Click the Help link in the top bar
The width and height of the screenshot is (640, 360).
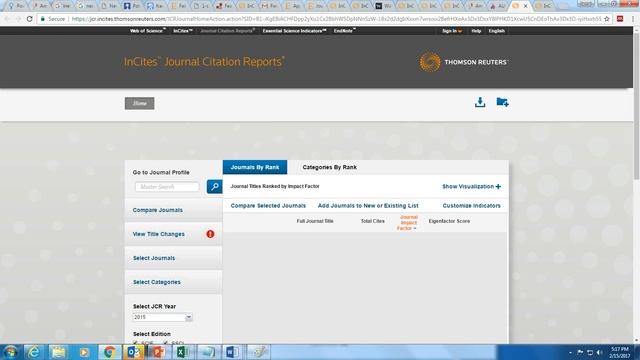tap(476, 31)
